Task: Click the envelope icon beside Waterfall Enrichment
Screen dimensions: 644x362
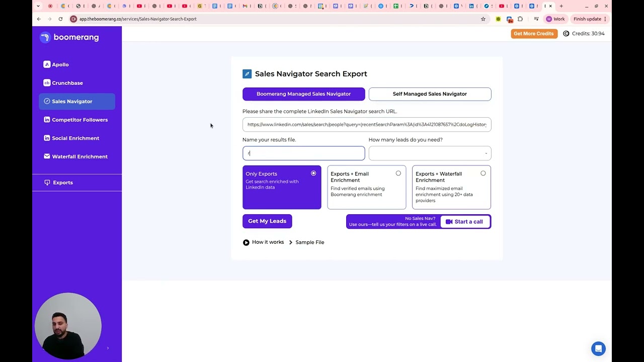Action: 47,156
